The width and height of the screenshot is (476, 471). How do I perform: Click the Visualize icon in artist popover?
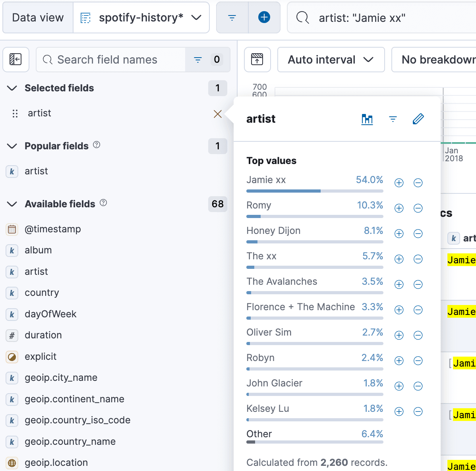coord(367,119)
